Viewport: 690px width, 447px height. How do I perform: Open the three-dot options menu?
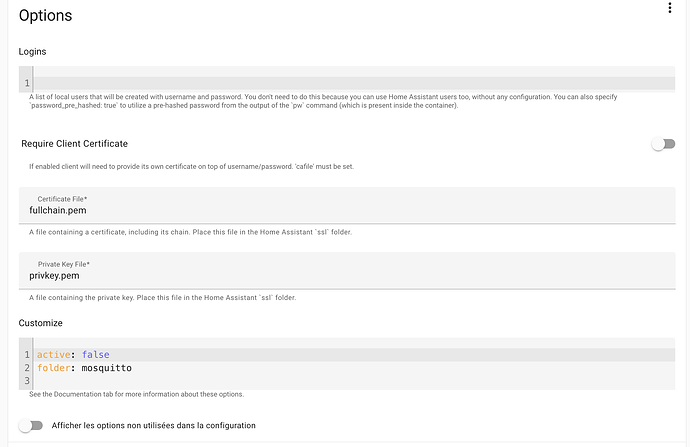(669, 8)
